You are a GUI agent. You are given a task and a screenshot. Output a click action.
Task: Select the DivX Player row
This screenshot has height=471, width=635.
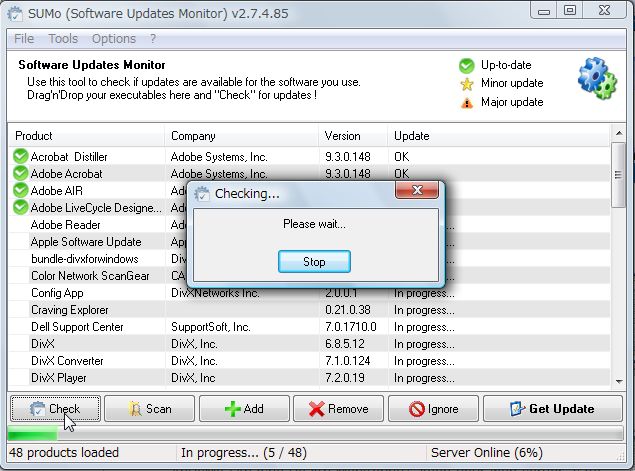309,378
